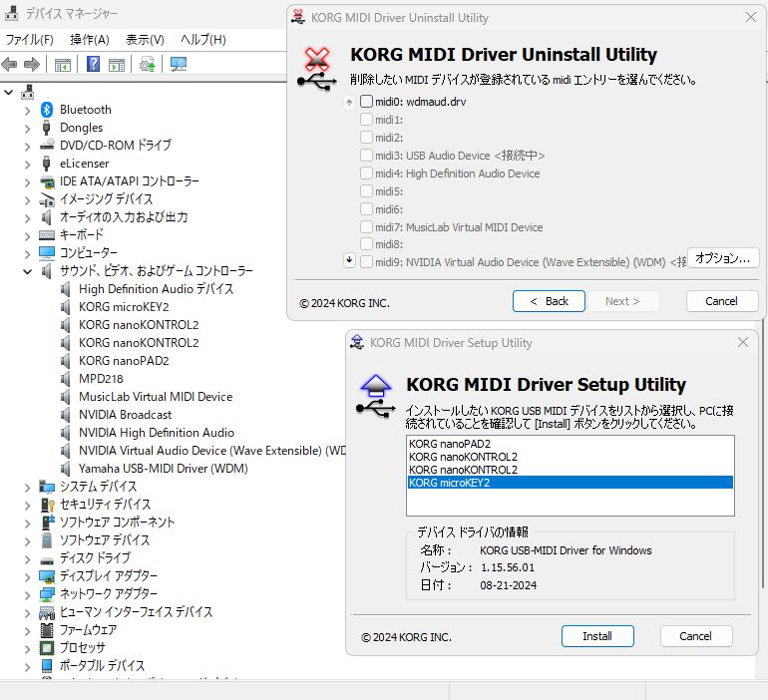Expand the ファームウェア category
The width and height of the screenshot is (768, 700).
pyautogui.click(x=28, y=630)
